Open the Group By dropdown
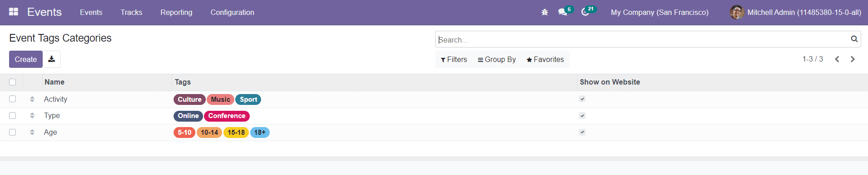The image size is (868, 175). point(497,59)
